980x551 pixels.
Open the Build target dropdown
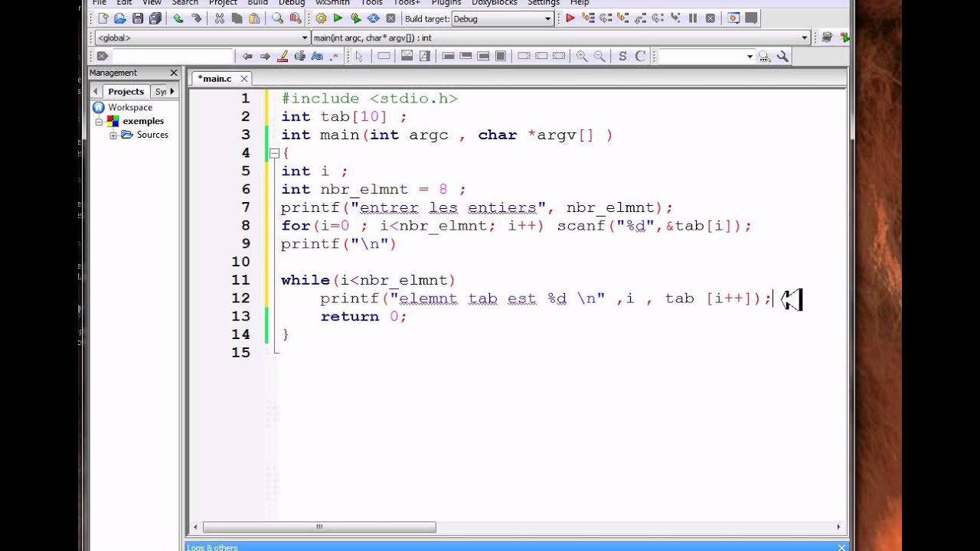click(547, 18)
